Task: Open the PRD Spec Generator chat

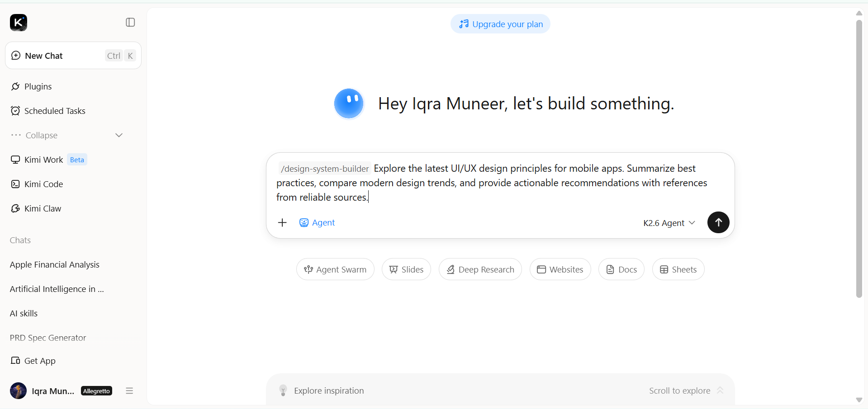Action: pos(48,338)
